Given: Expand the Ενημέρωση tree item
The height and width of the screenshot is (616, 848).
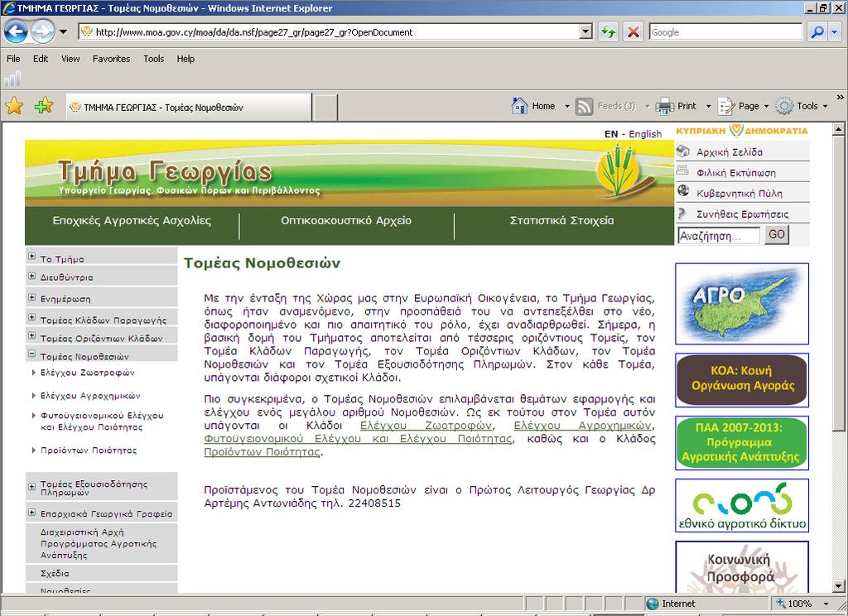Looking at the screenshot, I should [x=32, y=297].
